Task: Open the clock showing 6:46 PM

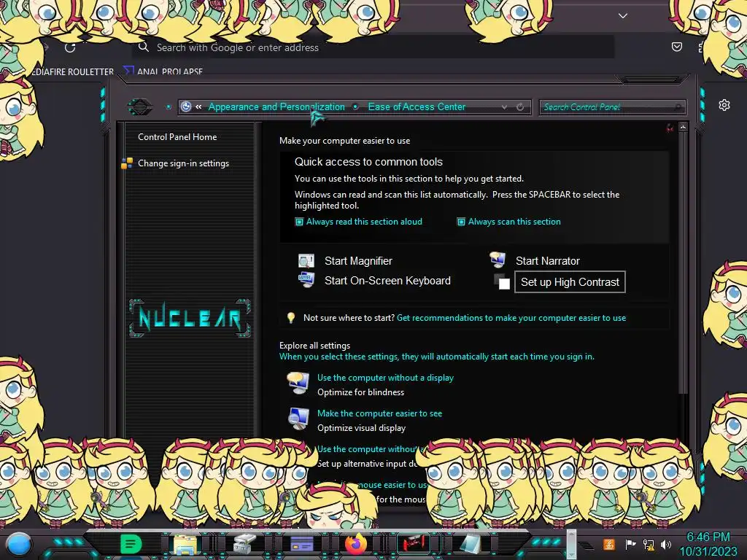Action: click(708, 544)
